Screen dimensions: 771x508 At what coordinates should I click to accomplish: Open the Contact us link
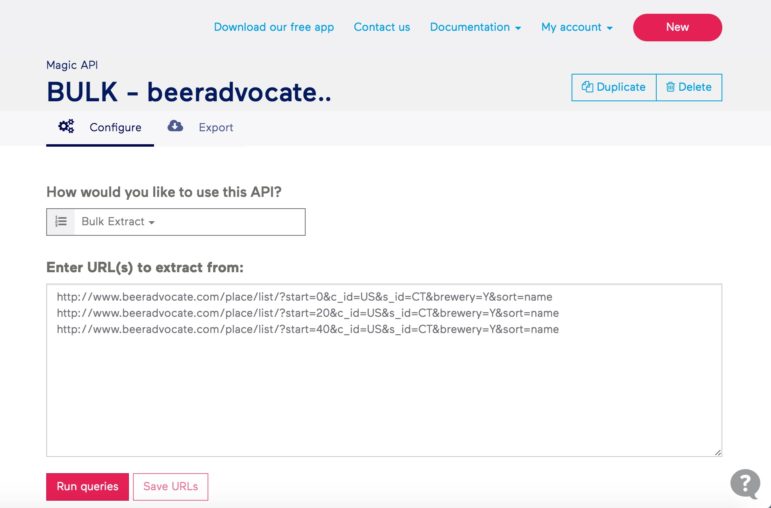(382, 27)
